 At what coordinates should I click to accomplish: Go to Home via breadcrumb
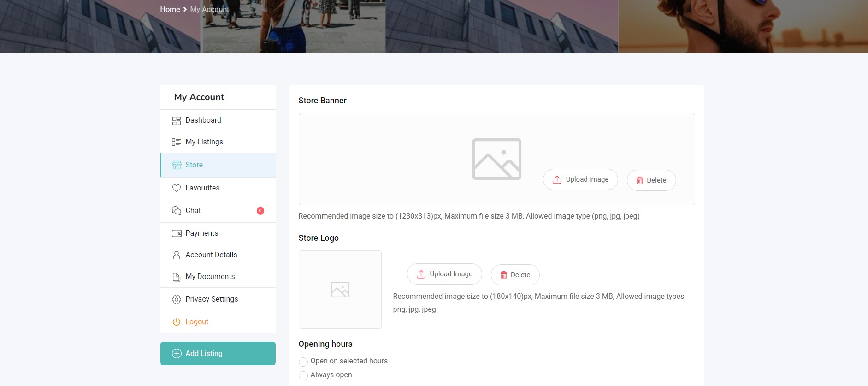[x=170, y=9]
